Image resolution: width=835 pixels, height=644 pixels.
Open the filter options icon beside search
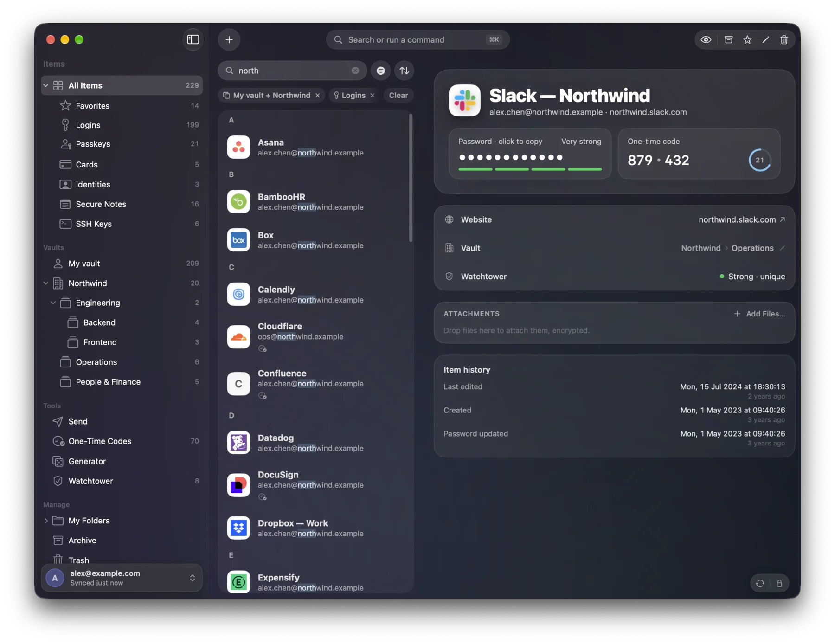(x=381, y=71)
